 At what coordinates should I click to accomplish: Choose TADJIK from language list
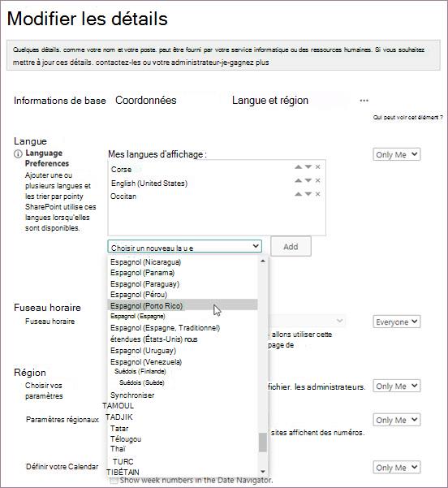point(119,417)
